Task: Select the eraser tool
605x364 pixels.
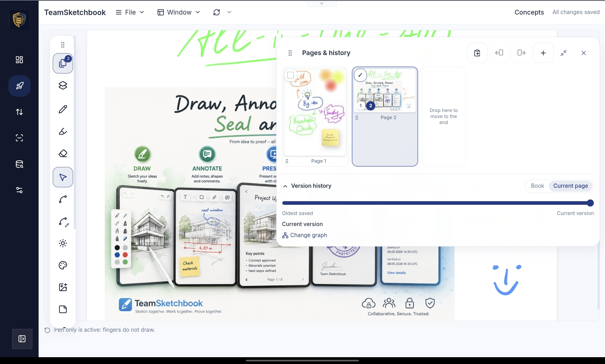Action: pyautogui.click(x=63, y=153)
